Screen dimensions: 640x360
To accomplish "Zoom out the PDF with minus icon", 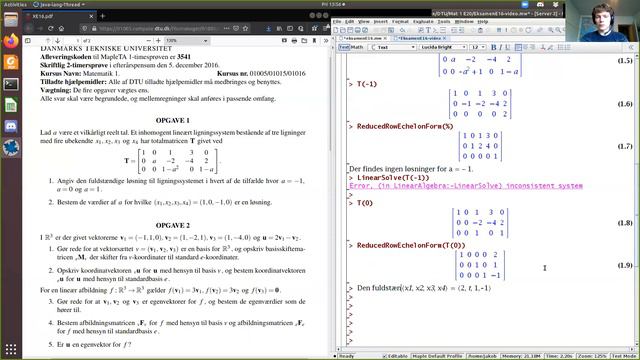I will (149, 41).
